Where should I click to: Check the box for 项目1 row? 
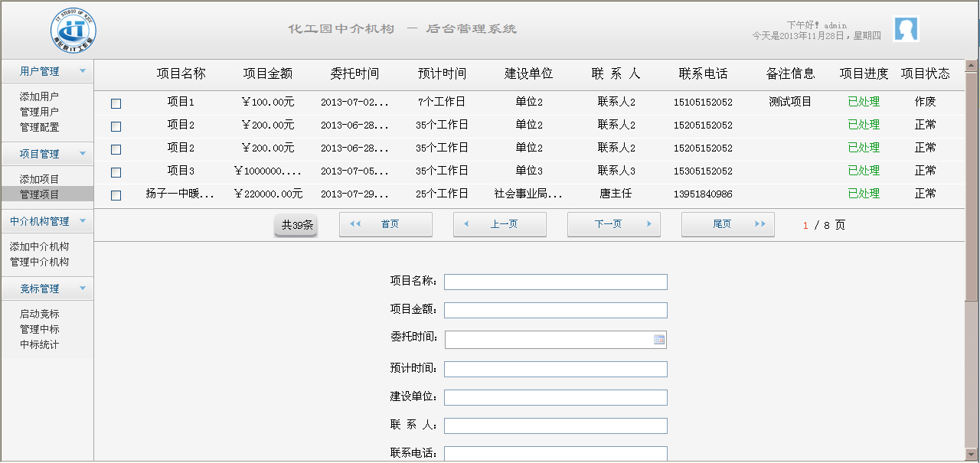tap(116, 103)
